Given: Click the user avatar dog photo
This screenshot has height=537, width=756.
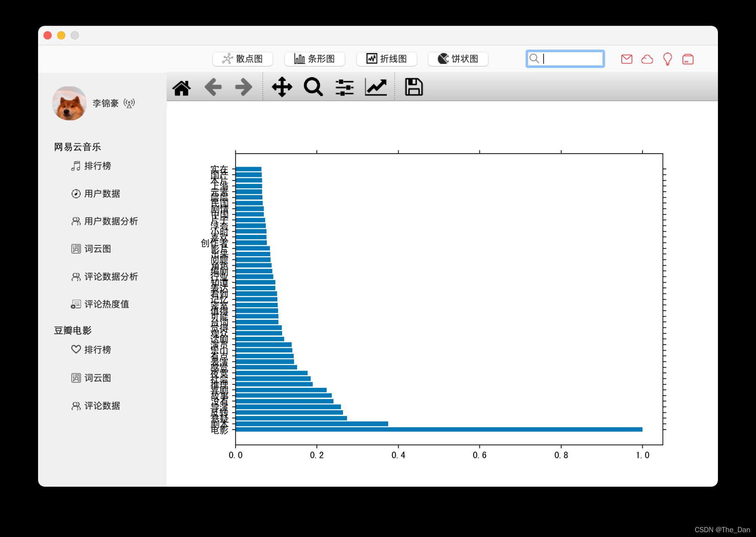Looking at the screenshot, I should pyautogui.click(x=69, y=103).
